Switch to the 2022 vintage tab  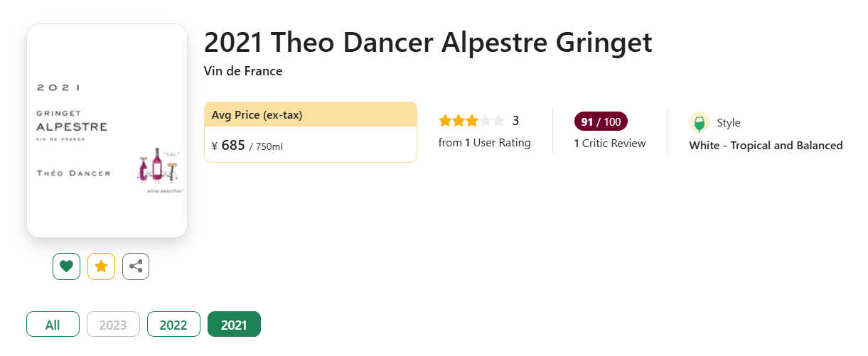point(173,325)
